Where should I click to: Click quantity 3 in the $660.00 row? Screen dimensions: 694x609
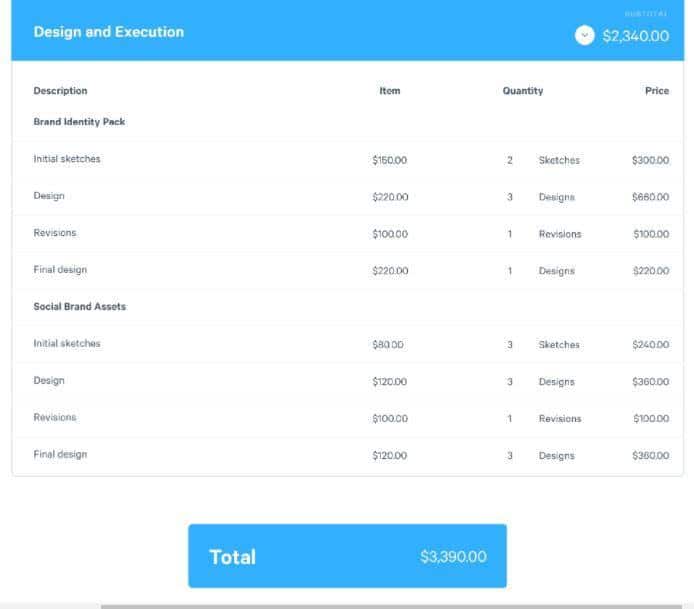[509, 197]
